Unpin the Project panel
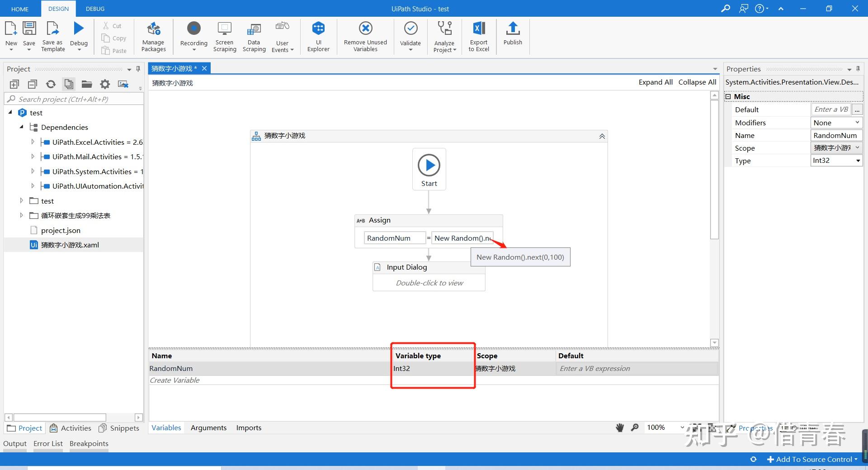 point(138,69)
